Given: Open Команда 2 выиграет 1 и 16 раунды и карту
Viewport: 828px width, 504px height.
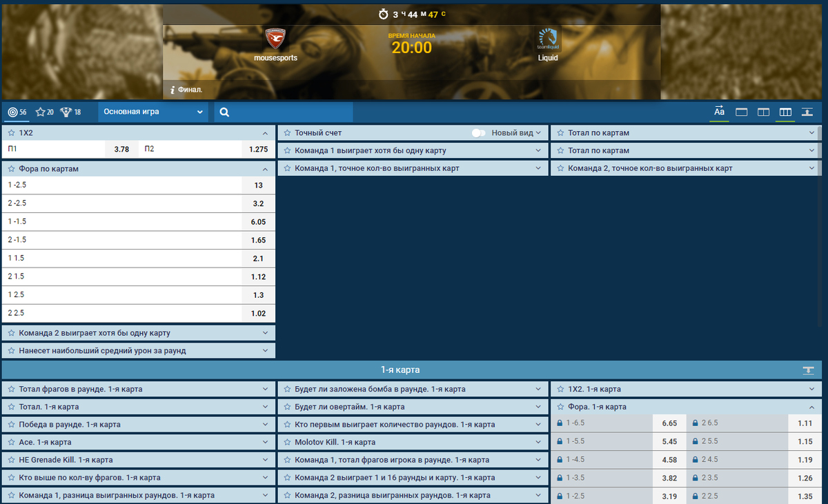Looking at the screenshot, I should click(412, 477).
